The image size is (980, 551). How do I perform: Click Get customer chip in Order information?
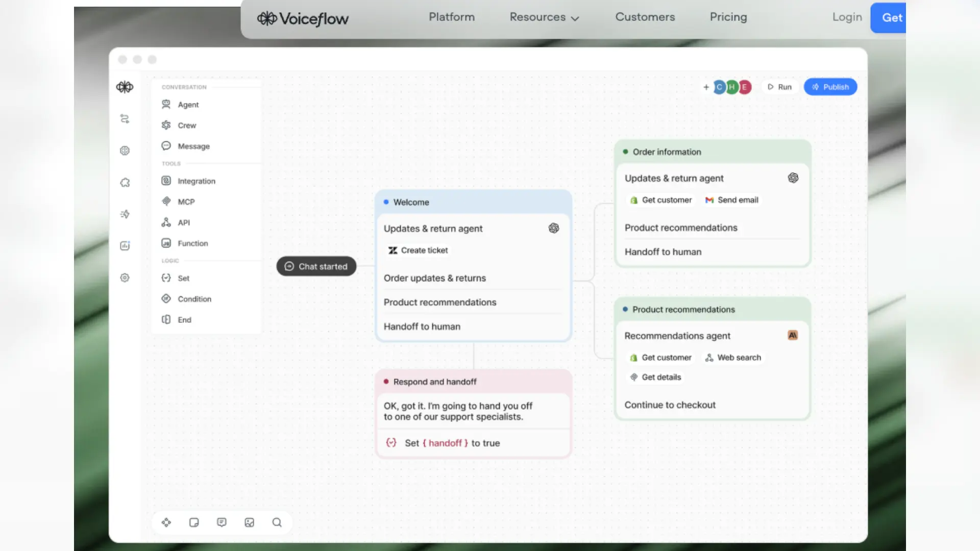tap(661, 200)
